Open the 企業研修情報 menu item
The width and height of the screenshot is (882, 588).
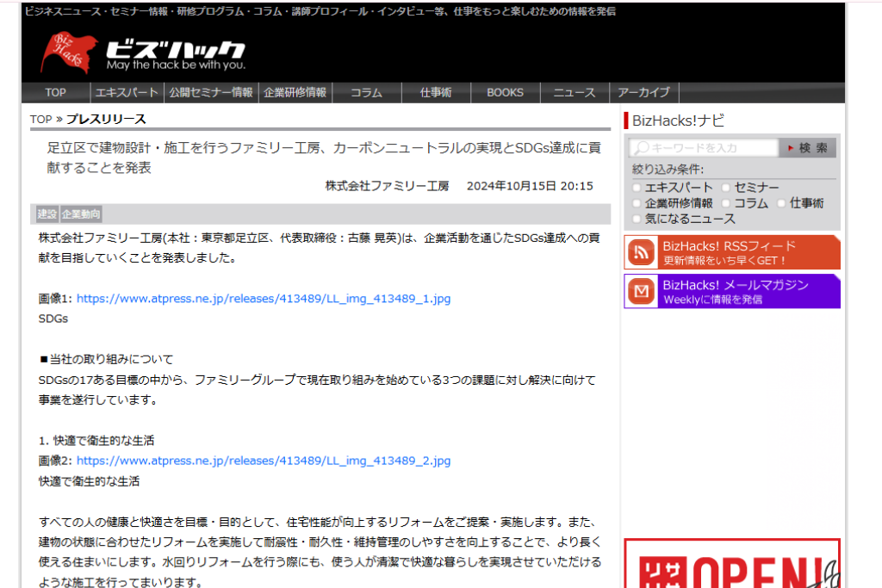[x=295, y=93]
